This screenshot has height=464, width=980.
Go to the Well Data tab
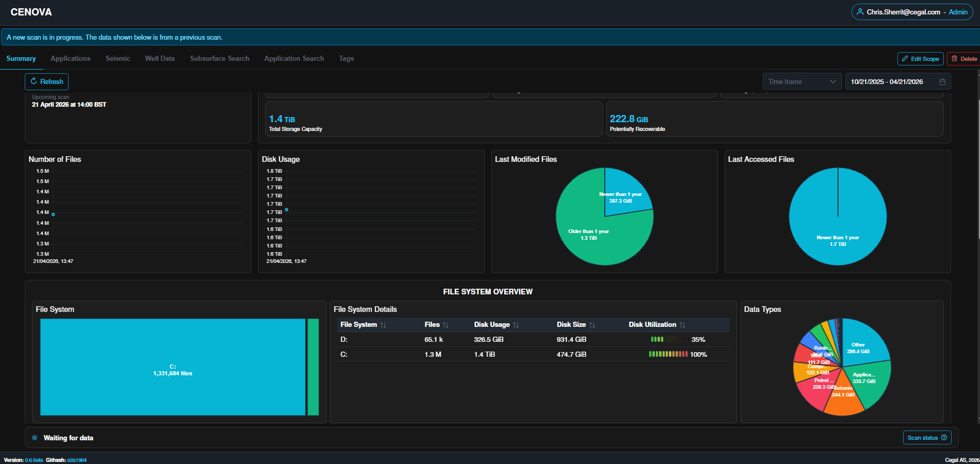click(x=159, y=58)
